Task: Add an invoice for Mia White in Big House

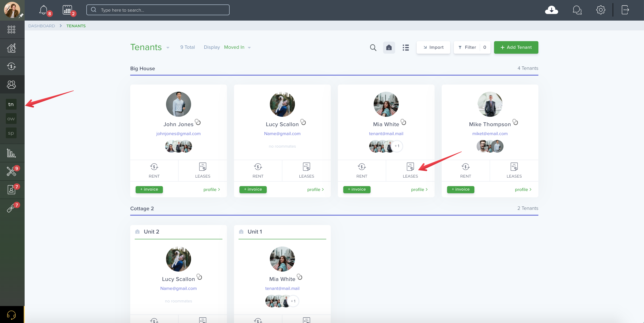Action: [x=357, y=189]
